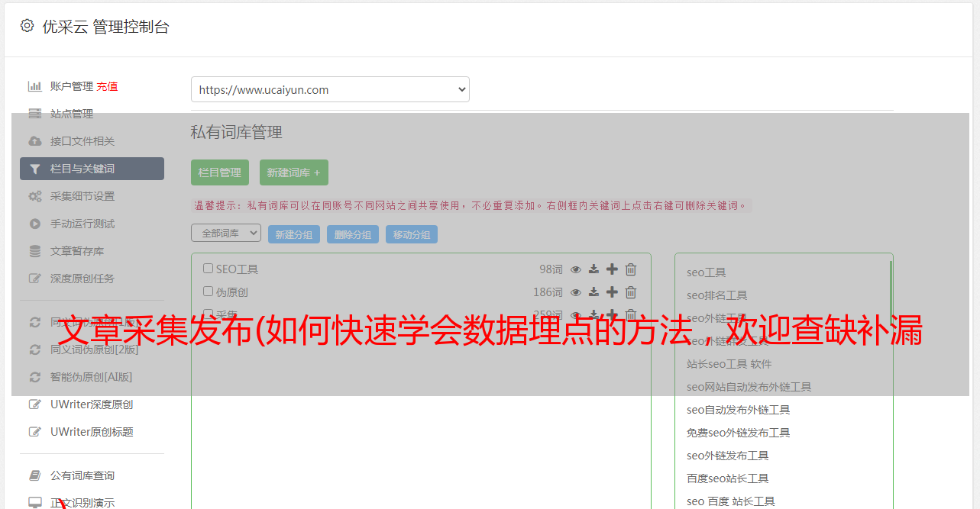The height and width of the screenshot is (509, 980).
Task: Open 采集细节设置 in the sidebar
Action: click(82, 196)
